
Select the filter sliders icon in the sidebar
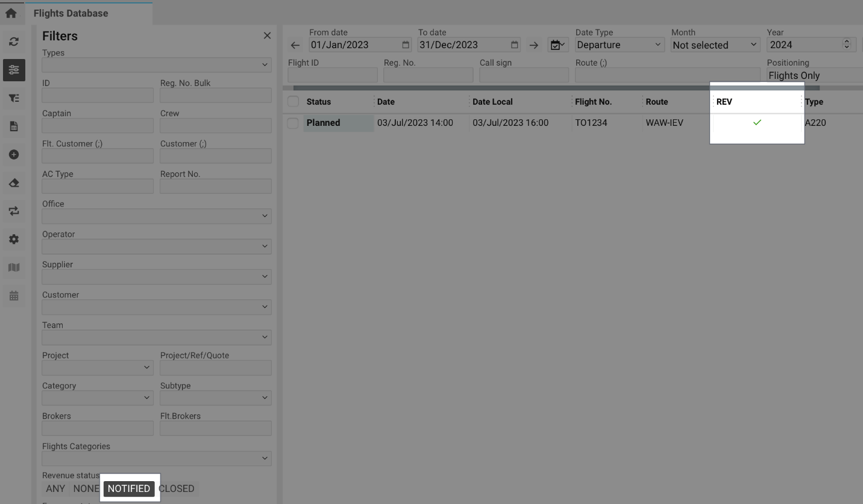point(13,70)
